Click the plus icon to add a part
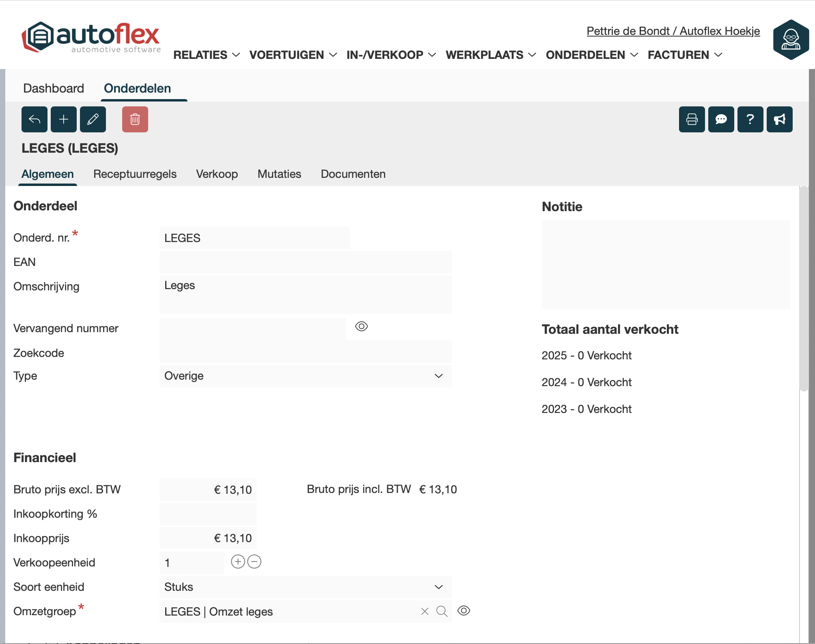 click(64, 119)
